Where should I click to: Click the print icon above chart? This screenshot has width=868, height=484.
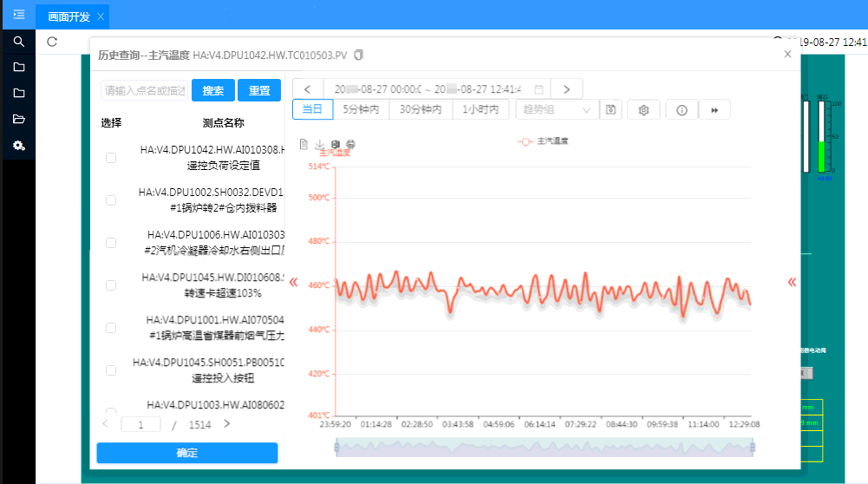[x=350, y=144]
